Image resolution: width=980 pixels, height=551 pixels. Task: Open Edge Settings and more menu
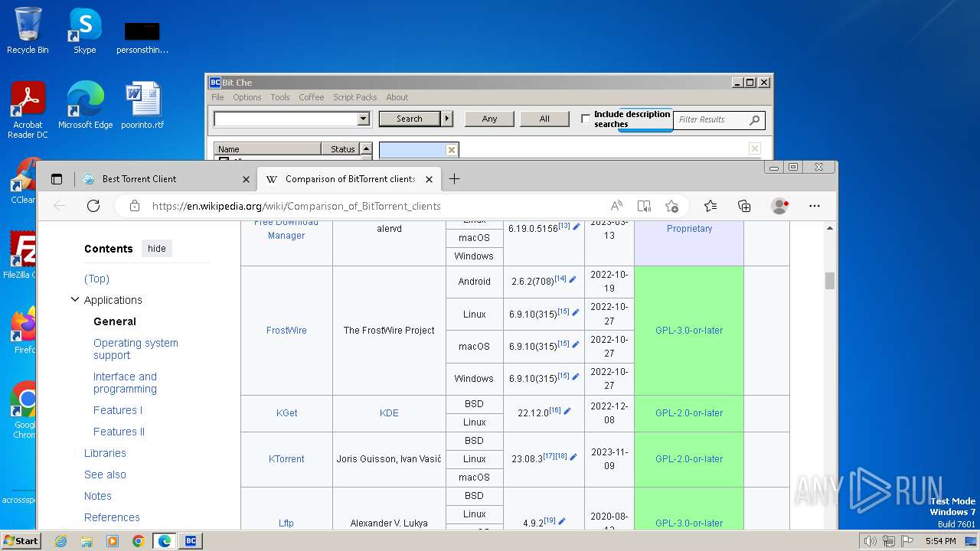815,206
